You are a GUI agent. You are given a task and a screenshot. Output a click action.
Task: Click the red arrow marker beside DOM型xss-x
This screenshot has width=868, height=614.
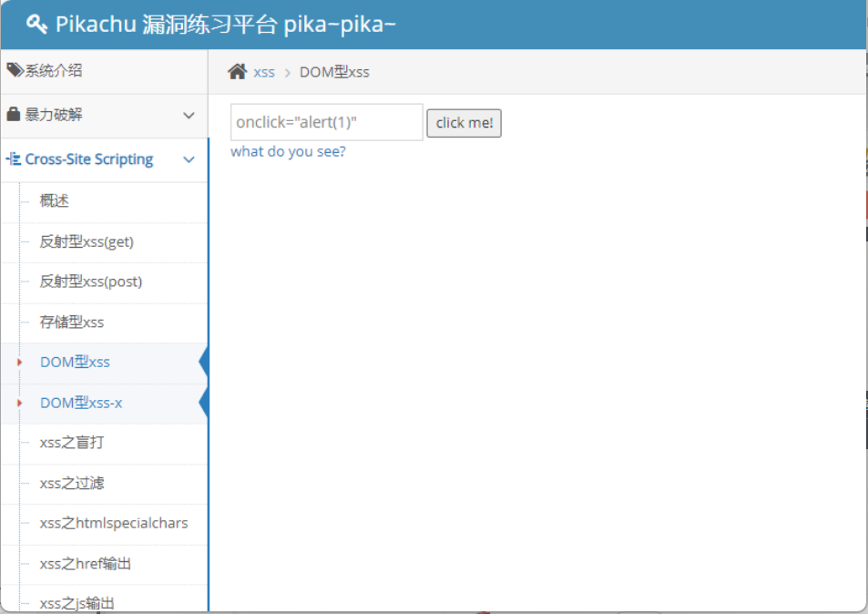coord(19,403)
